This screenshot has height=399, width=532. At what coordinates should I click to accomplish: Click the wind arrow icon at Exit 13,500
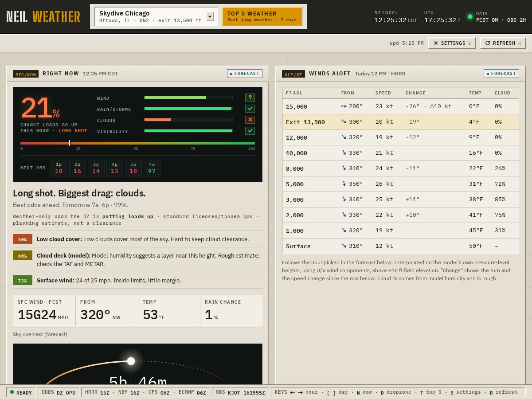click(x=344, y=122)
